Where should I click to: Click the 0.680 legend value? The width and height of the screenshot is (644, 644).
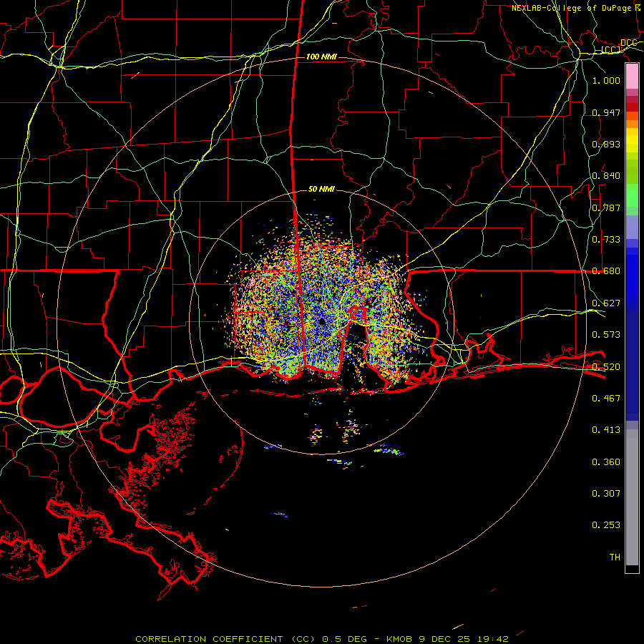606,271
